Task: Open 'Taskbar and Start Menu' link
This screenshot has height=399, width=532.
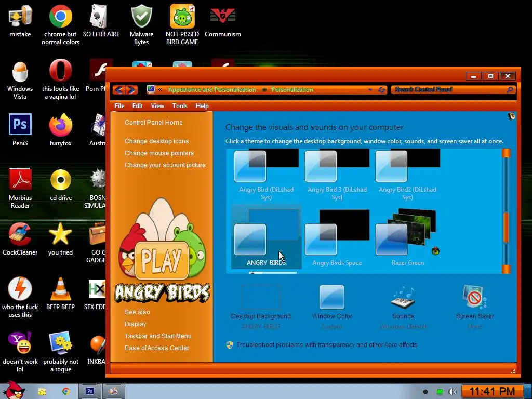Action: pos(158,336)
